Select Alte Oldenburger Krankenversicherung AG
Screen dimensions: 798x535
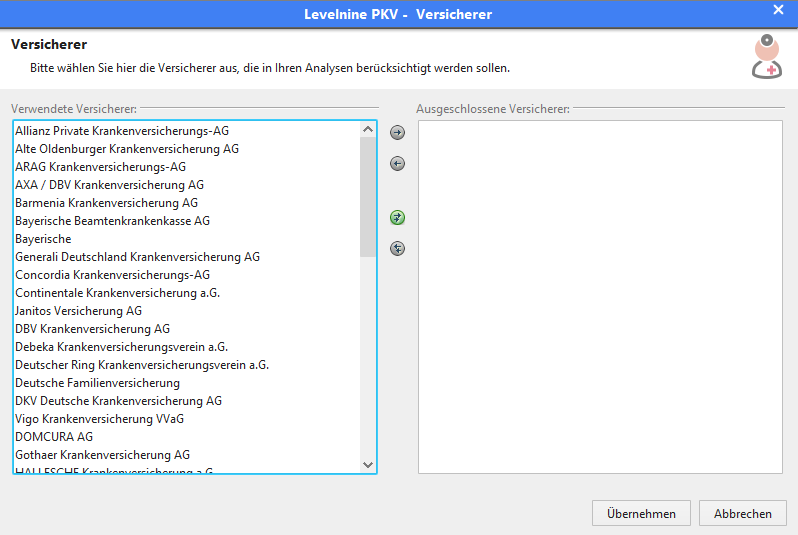point(187,149)
